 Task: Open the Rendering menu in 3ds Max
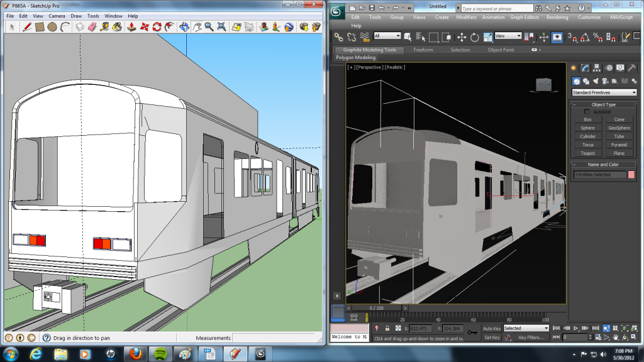tap(557, 17)
